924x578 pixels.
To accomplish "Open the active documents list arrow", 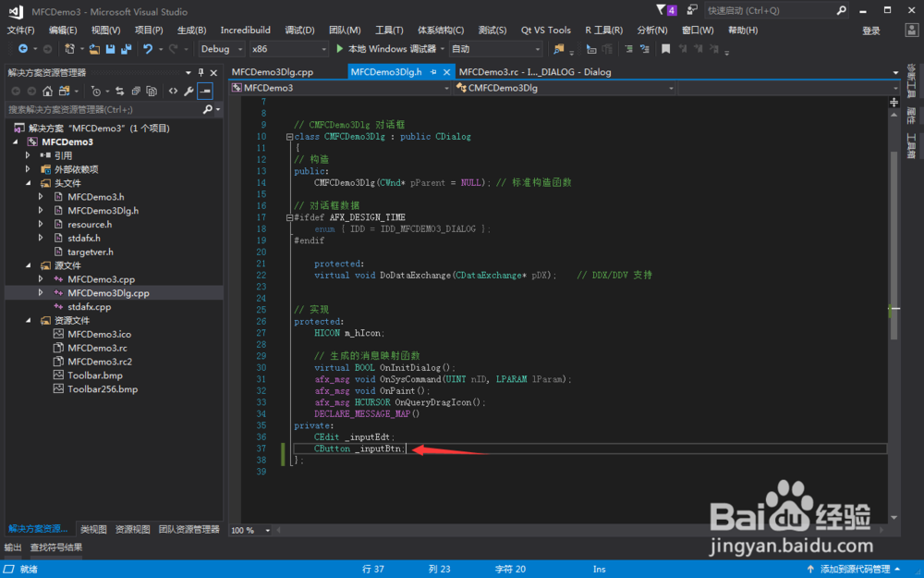I will (895, 72).
